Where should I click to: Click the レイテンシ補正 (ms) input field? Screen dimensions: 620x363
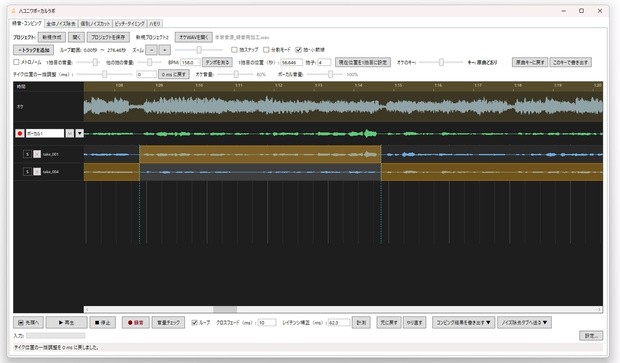339,323
